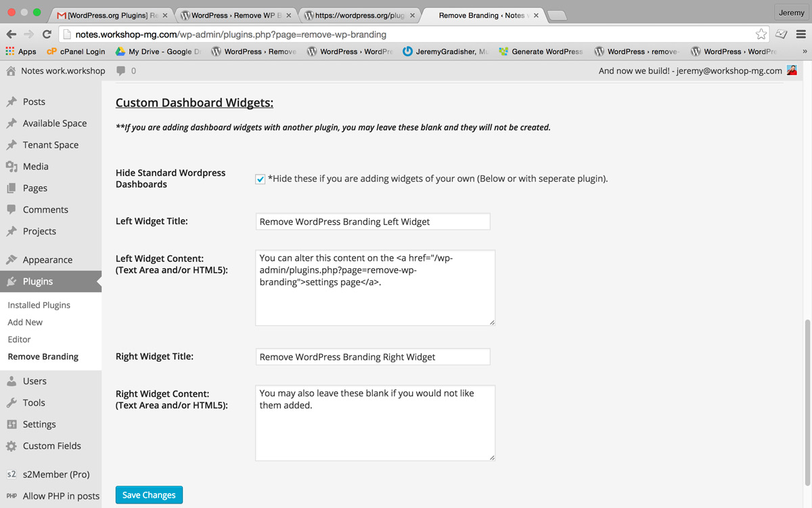Open the Generate WordPress bookmark
Screen dimensions: 812x508
pos(541,51)
